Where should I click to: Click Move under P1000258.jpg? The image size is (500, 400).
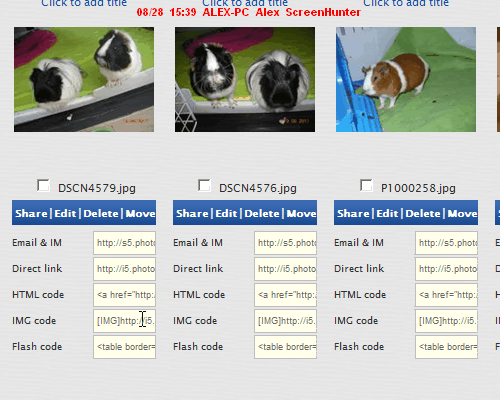462,213
